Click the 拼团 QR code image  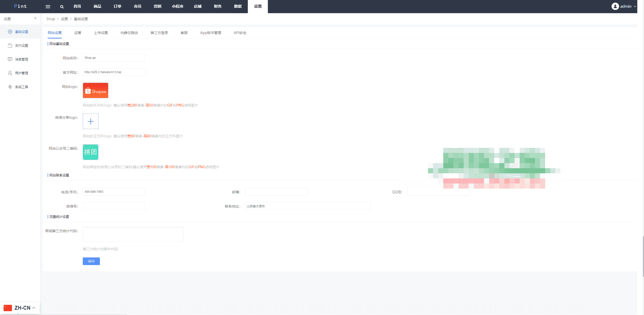click(90, 152)
